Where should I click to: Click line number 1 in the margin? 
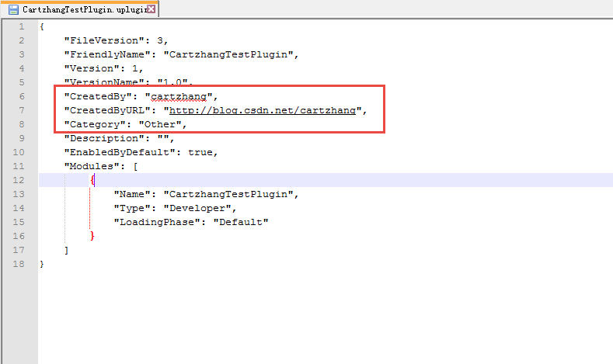[22, 26]
